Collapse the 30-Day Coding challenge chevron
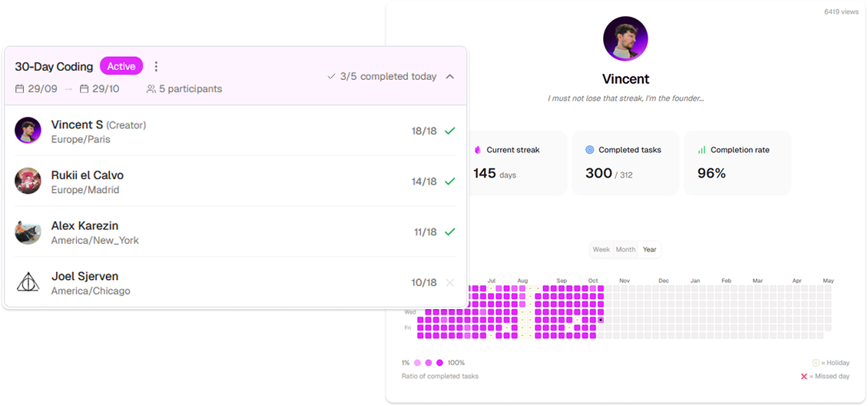The image size is (868, 406). click(x=450, y=77)
